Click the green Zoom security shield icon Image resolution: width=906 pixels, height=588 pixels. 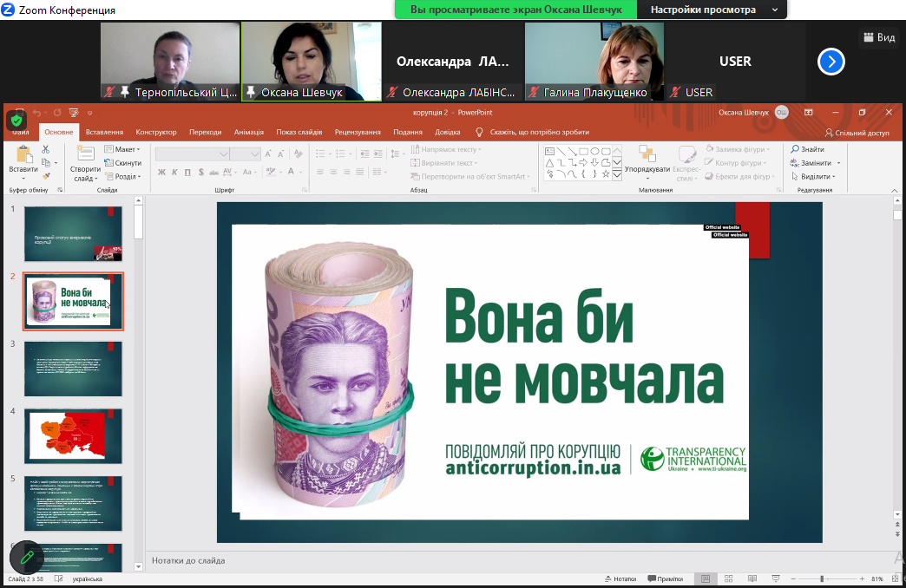point(16,121)
